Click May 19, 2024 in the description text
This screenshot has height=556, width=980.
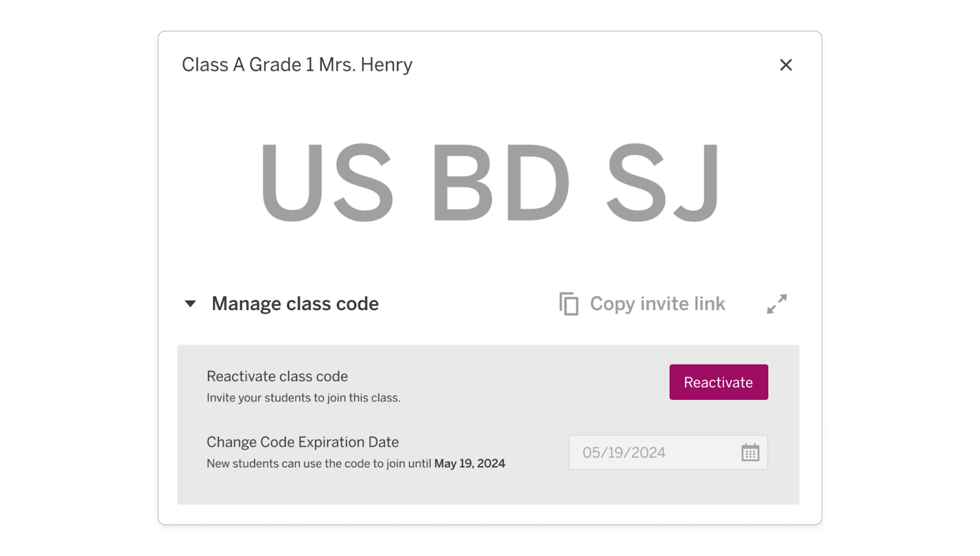click(469, 464)
